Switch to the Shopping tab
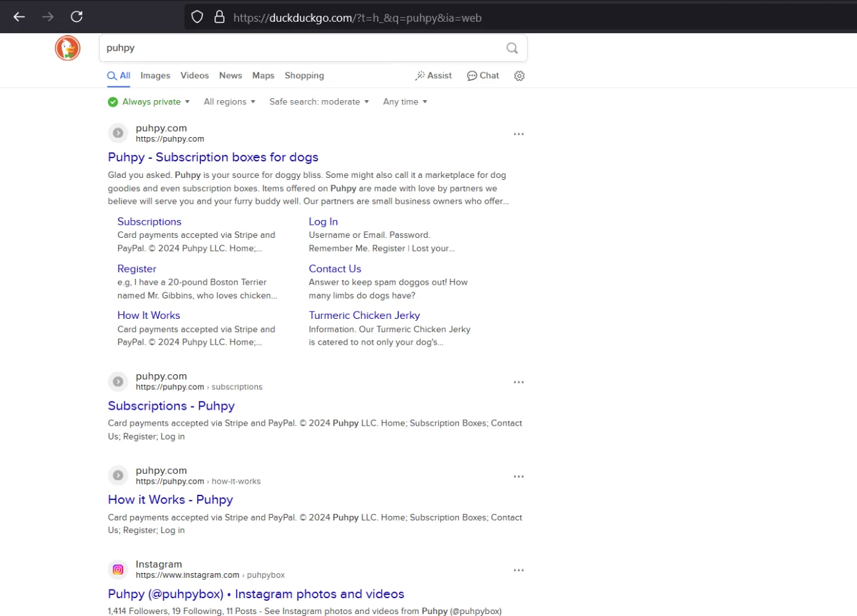 (x=305, y=76)
